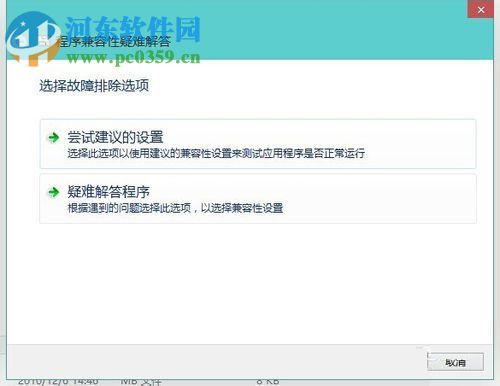This screenshot has height=386, width=500.
Task: Close the compatibility troubleshooter dialog
Action: [x=481, y=10]
